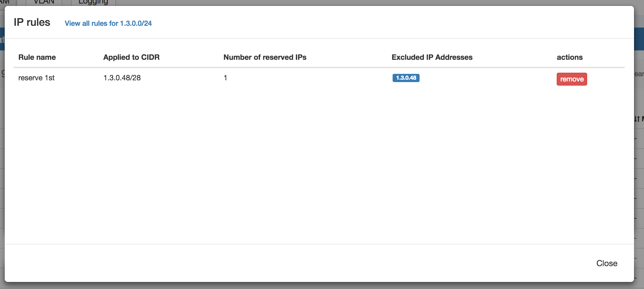Open the View all rules for 1.3.0.0/24 link

[x=108, y=23]
